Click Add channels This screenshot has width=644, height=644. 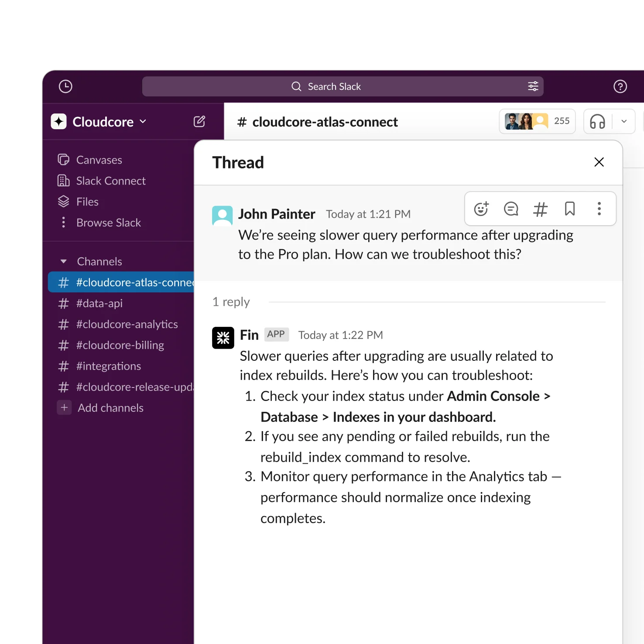[x=110, y=408]
